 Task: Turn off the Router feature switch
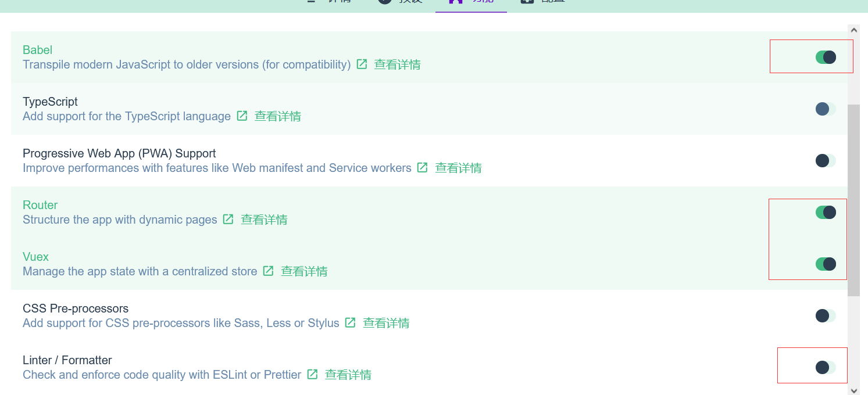826,212
